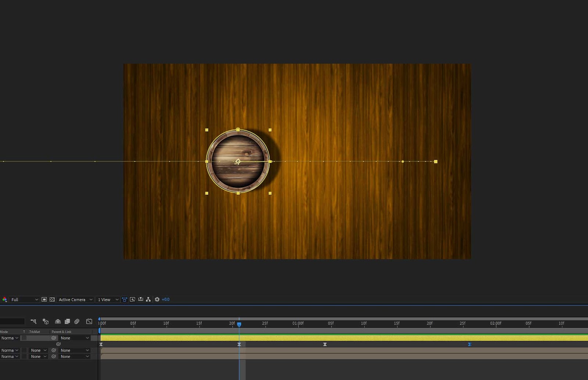Enable Live Update preview

coord(132,300)
